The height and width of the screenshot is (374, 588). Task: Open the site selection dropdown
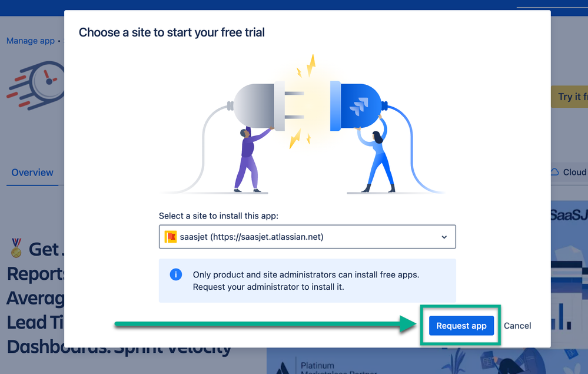tap(307, 237)
